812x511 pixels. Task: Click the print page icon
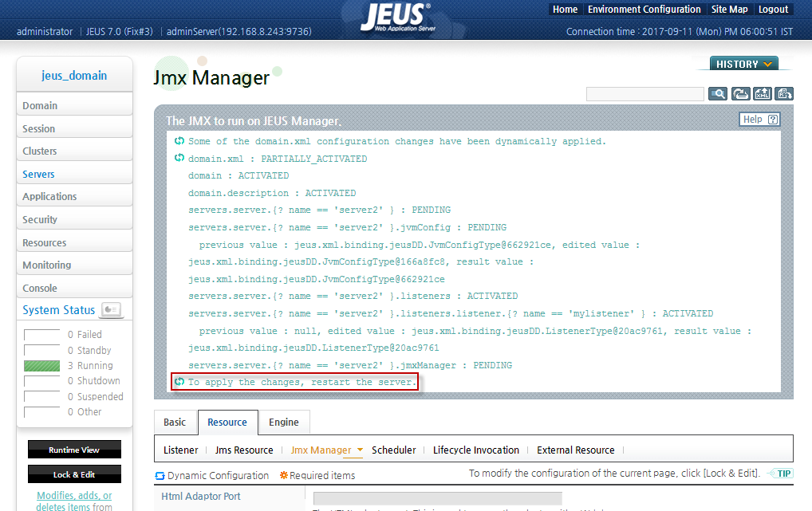[740, 94]
